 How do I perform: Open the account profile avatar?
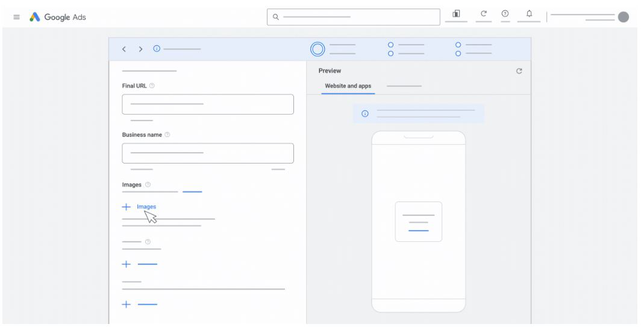624,17
